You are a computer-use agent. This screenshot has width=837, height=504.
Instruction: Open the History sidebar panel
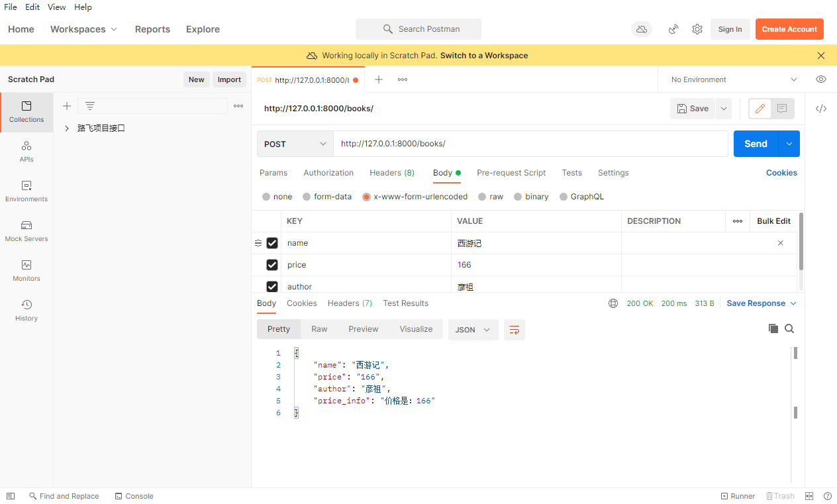click(x=26, y=310)
